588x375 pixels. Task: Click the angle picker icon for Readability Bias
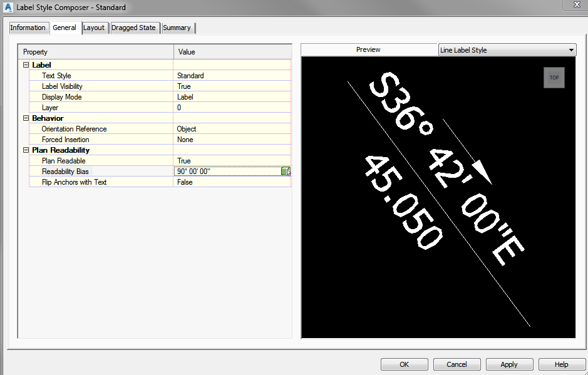pos(286,171)
